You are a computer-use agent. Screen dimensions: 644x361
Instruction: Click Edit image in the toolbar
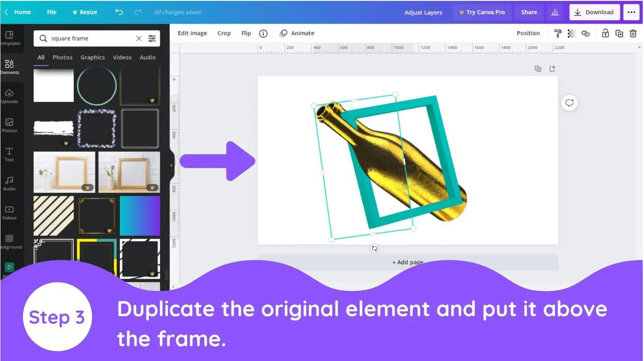(x=192, y=33)
